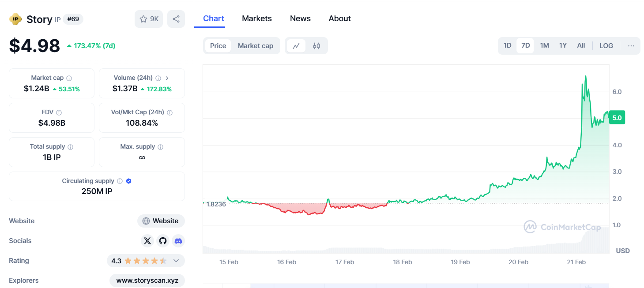Expand the rating dropdown chevron
The height and width of the screenshot is (288, 644).
point(176,261)
